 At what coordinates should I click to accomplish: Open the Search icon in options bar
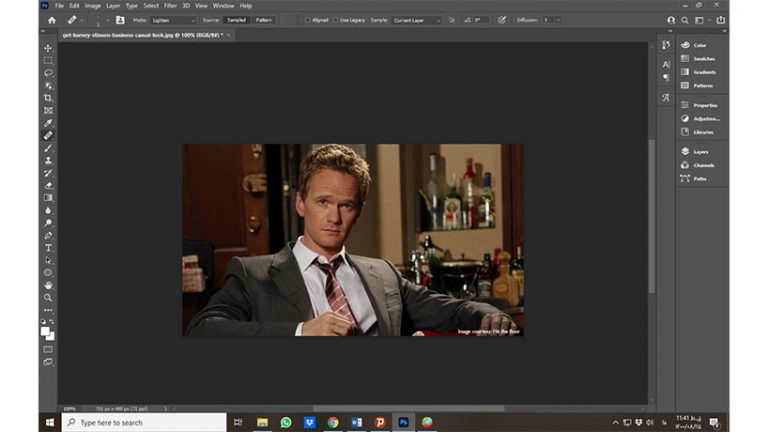tap(685, 20)
